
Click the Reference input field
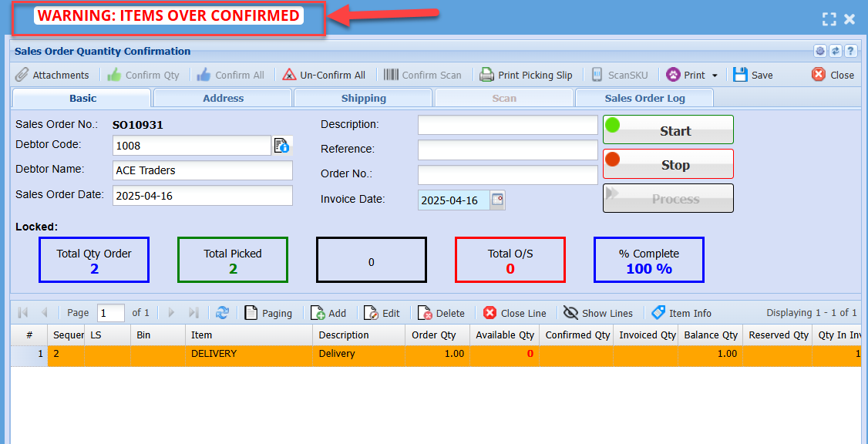(508, 150)
